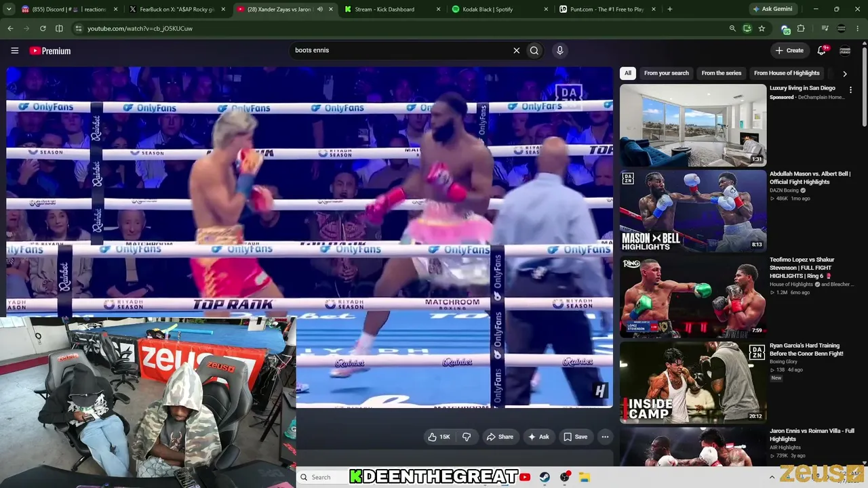
Task: Select the 'From House of Highlights' chip
Action: tap(787, 73)
